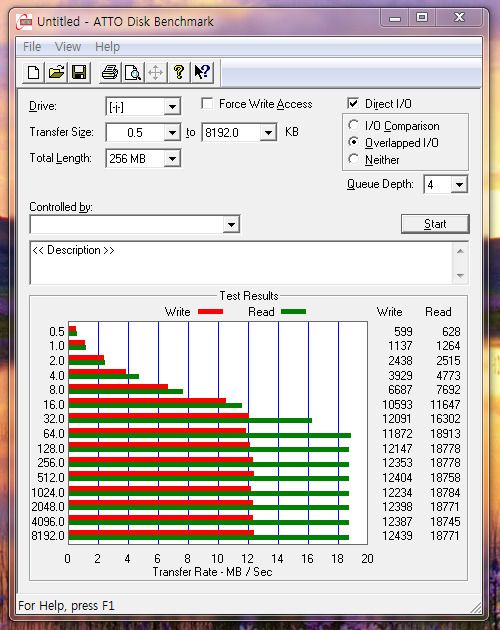The image size is (500, 630).
Task: Click the write value 10593
Action: (x=397, y=405)
